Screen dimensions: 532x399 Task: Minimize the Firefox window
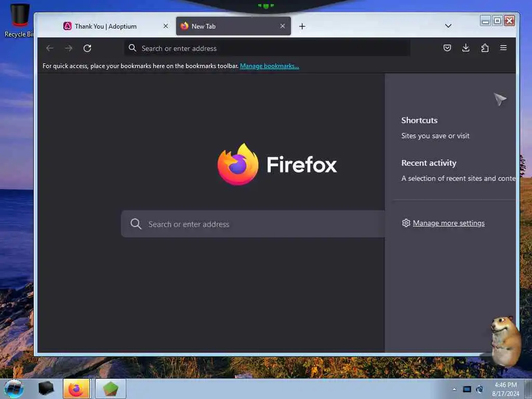(x=486, y=21)
